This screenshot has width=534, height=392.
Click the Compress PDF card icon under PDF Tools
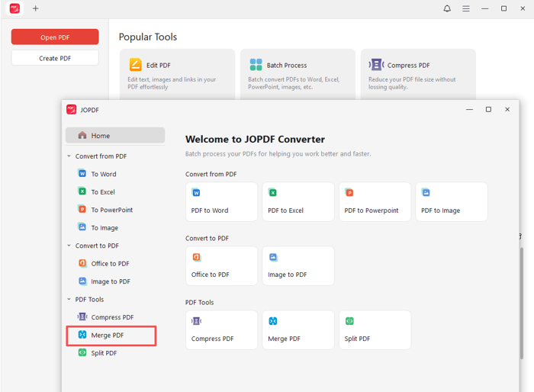click(x=197, y=321)
